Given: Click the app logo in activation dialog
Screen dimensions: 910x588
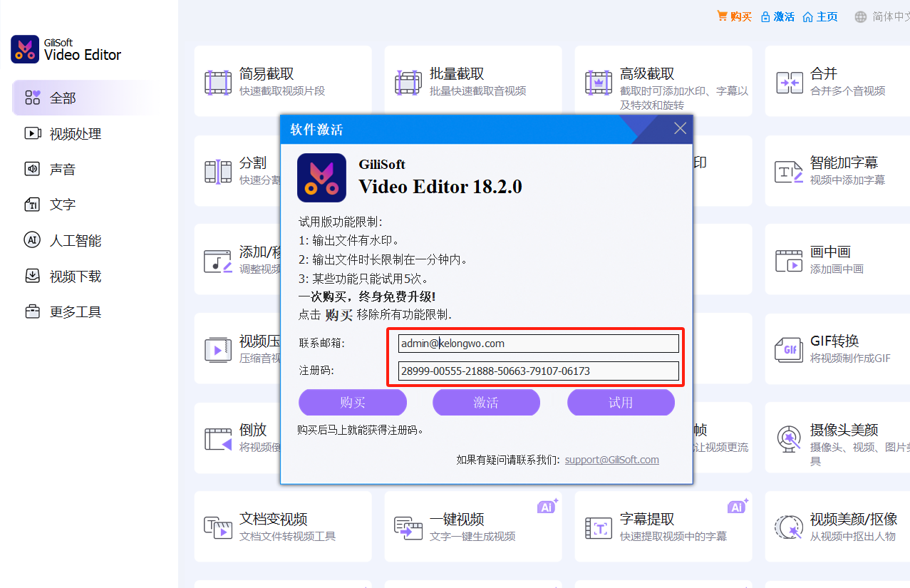Looking at the screenshot, I should 321,177.
